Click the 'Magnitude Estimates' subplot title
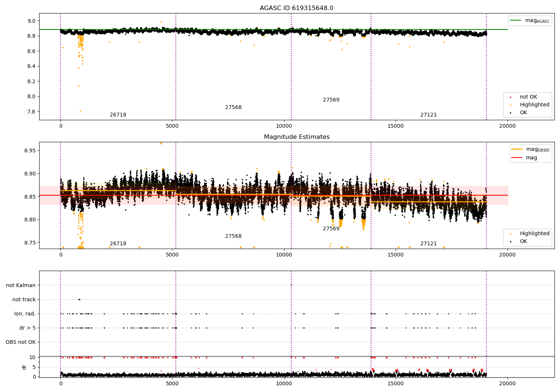This screenshot has width=560, height=392. point(296,137)
